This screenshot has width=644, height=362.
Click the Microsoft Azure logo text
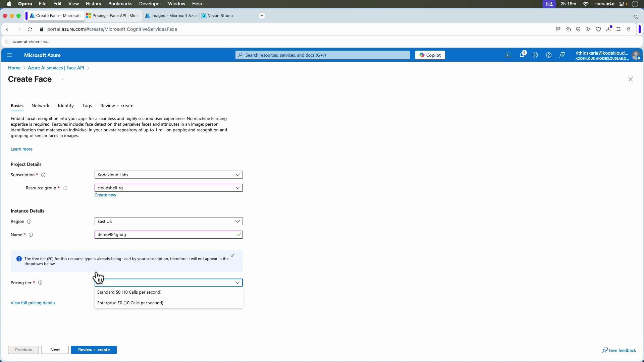pos(42,55)
